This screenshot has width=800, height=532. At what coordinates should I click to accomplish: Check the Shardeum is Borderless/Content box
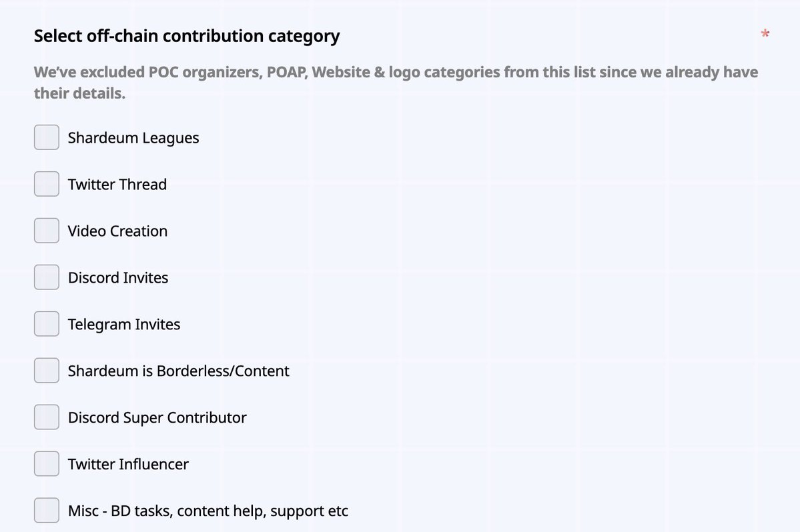[47, 371]
